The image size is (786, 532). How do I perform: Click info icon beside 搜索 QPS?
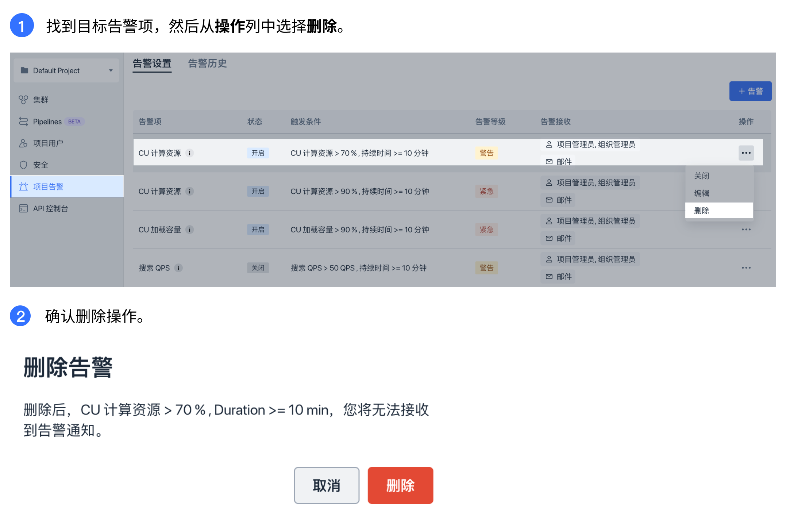point(178,268)
